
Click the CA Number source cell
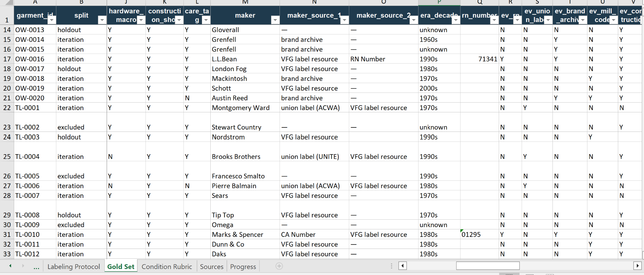314,234
